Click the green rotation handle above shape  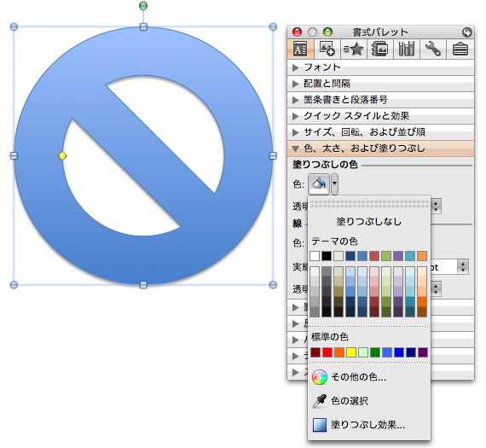pyautogui.click(x=143, y=6)
